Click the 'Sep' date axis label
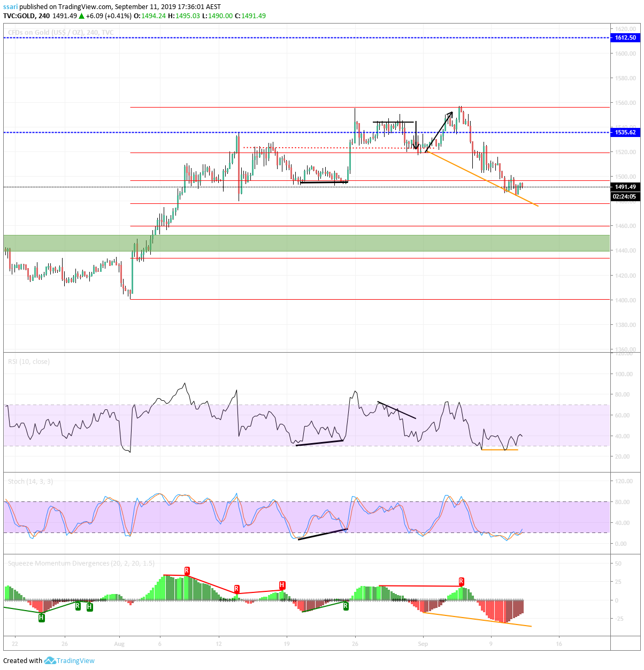 pyautogui.click(x=423, y=644)
